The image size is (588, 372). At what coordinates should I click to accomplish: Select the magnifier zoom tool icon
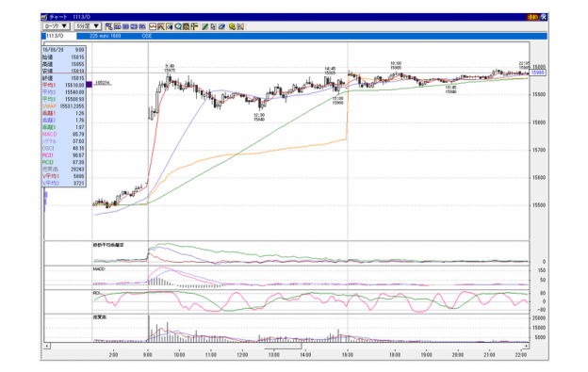click(x=178, y=26)
